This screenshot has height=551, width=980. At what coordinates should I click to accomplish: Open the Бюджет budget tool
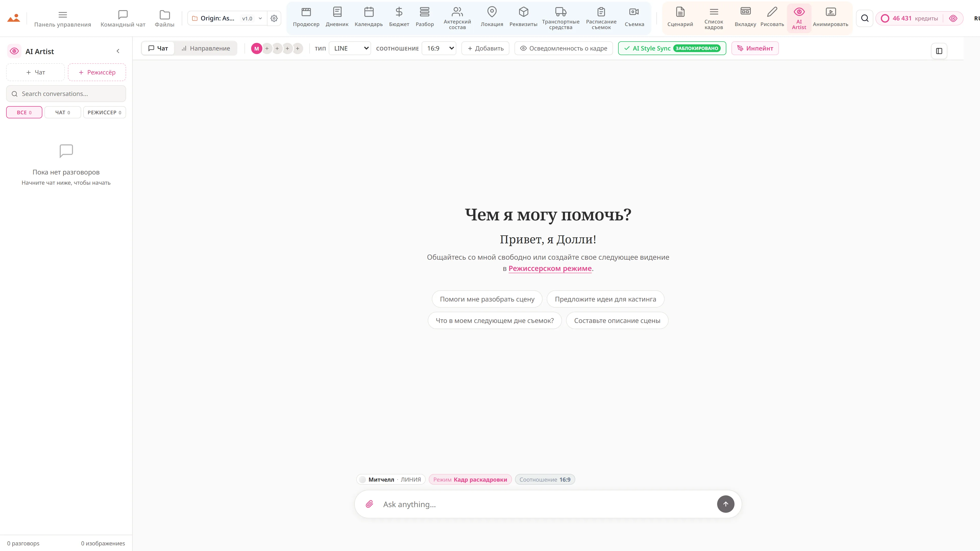pos(399,18)
